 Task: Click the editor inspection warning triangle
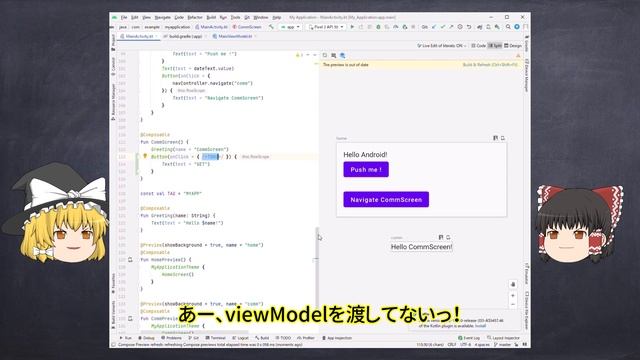(x=298, y=55)
